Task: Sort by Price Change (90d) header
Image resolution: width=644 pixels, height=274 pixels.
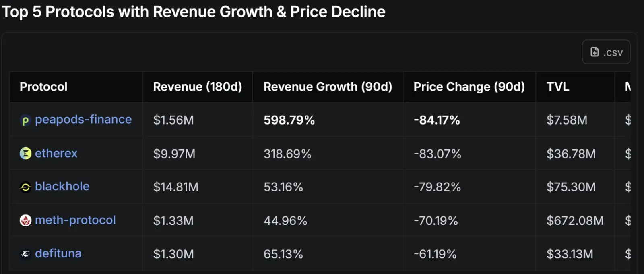Action: coord(469,87)
